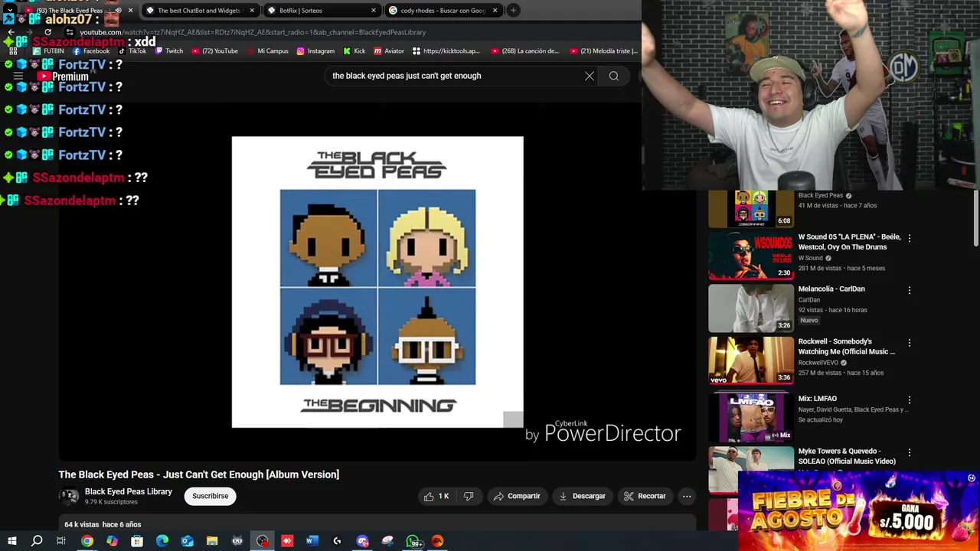980x551 pixels.
Task: Close the cody rhodes Google tab
Action: [495, 11]
